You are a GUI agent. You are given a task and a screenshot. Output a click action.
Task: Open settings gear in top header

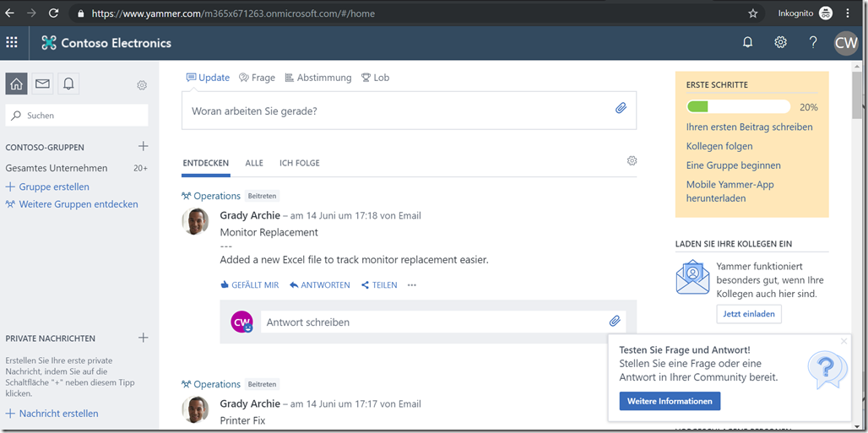(780, 43)
